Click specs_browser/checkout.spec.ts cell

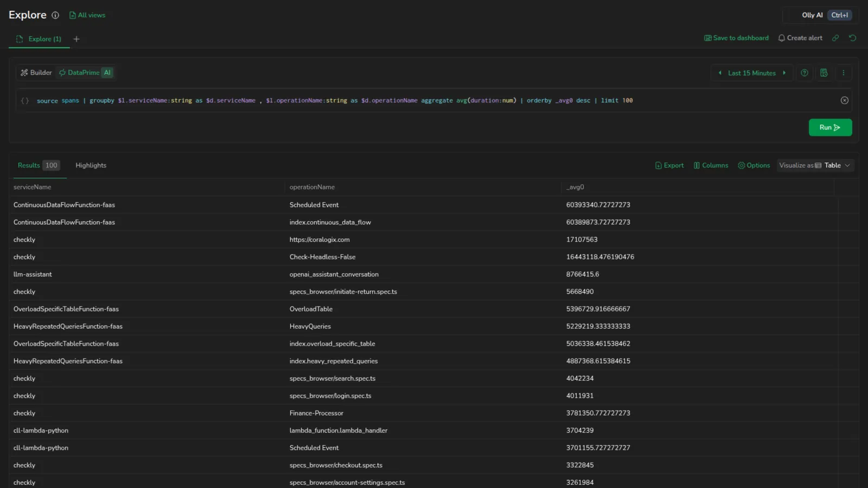pos(336,465)
